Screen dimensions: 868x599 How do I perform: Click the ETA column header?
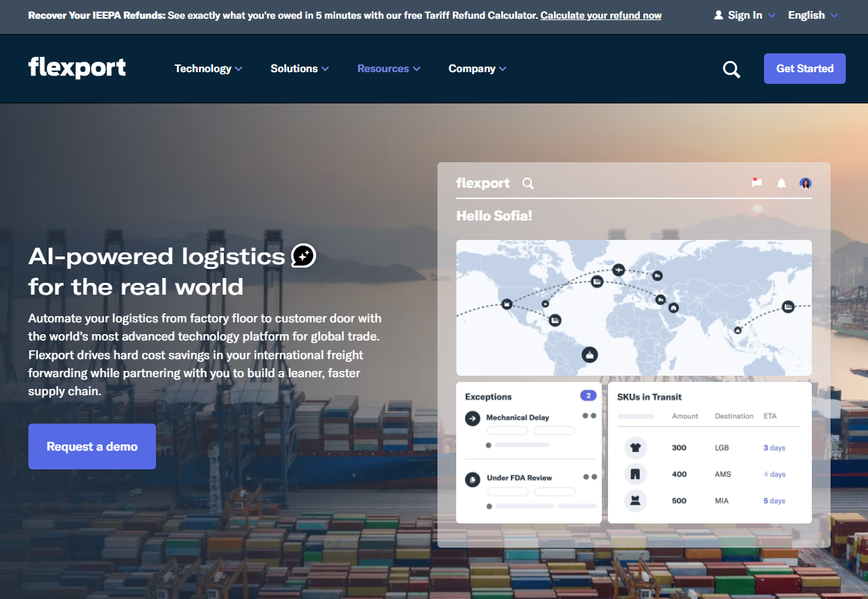pyautogui.click(x=770, y=416)
